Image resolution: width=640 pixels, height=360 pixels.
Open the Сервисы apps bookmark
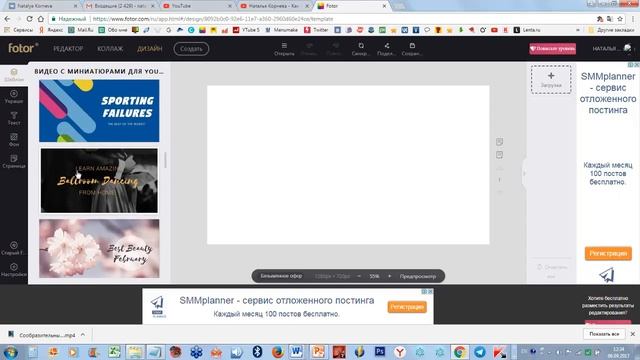click(19, 30)
